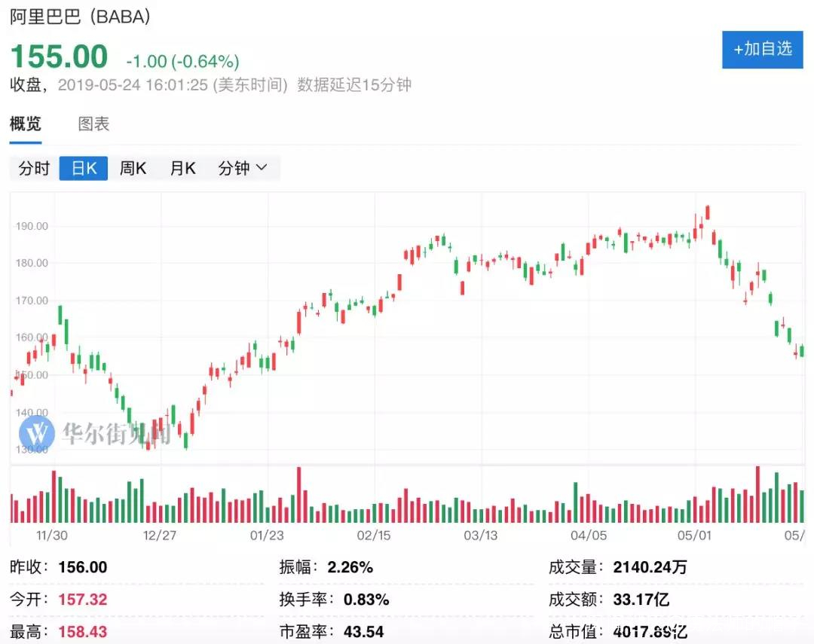Screen dimensions: 814x644
Task: Click the 190.00 price axis label
Action: point(32,226)
